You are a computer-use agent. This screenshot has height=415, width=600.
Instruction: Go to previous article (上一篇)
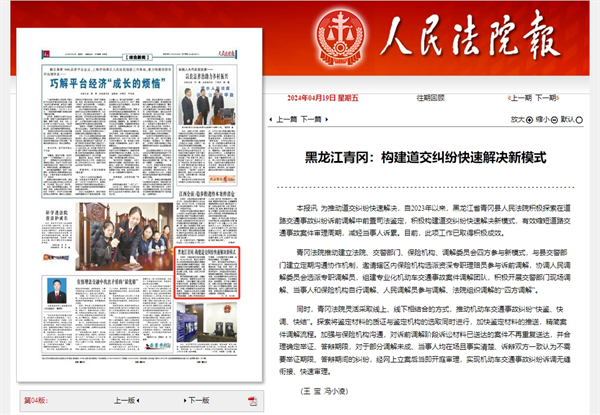[285, 118]
